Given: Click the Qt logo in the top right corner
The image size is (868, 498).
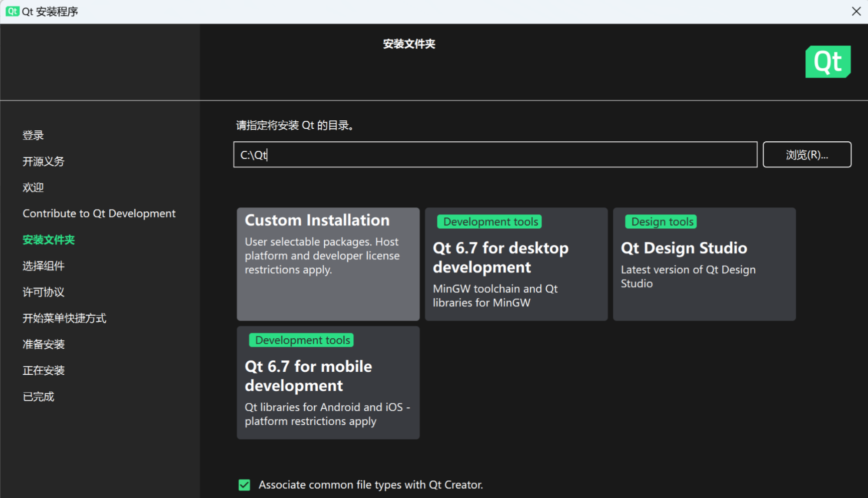Looking at the screenshot, I should 828,62.
